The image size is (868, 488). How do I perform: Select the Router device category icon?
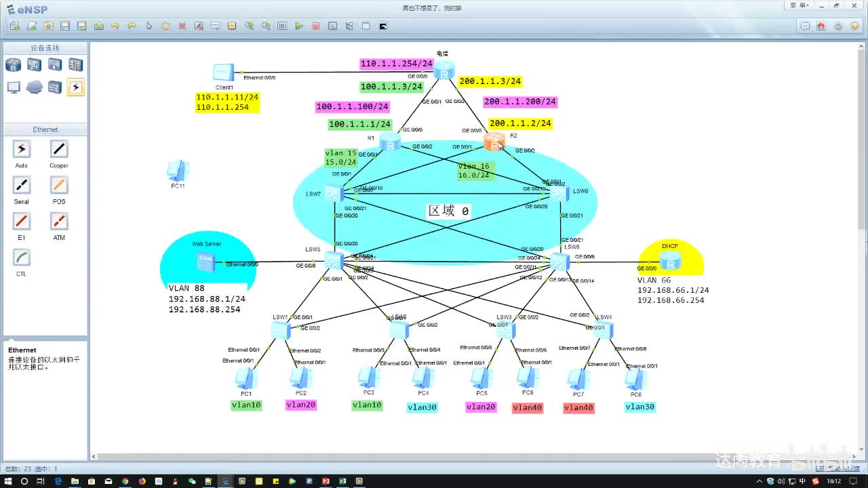tap(14, 65)
